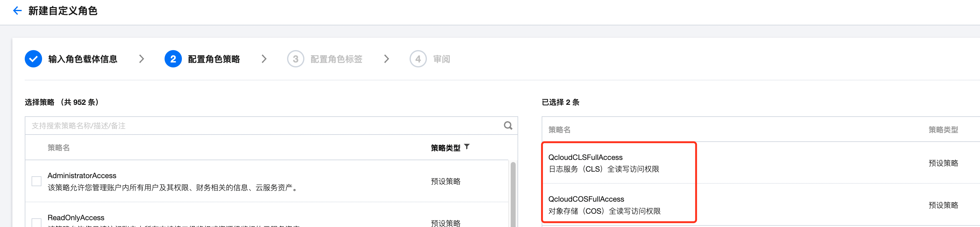Select the 配置角色标签 step label
This screenshot has width=980, height=227.
[336, 59]
